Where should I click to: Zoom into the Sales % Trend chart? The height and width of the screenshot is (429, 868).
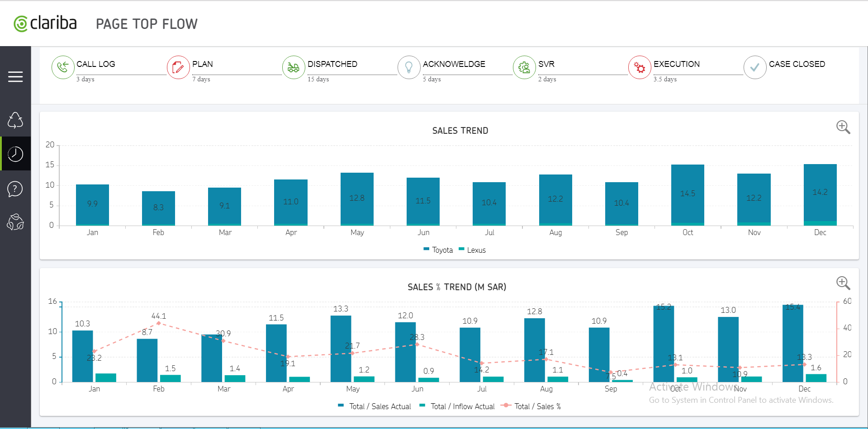843,283
